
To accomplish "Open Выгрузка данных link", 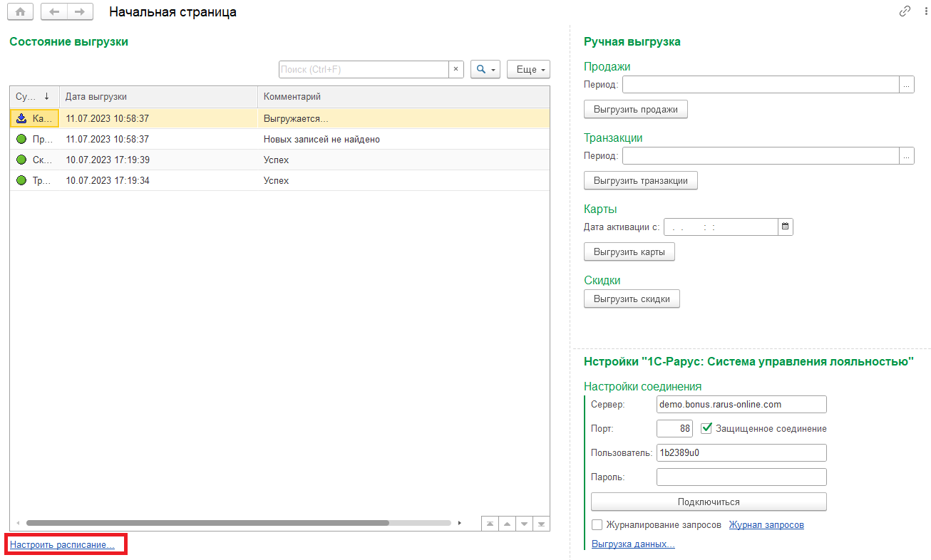I will point(633,544).
